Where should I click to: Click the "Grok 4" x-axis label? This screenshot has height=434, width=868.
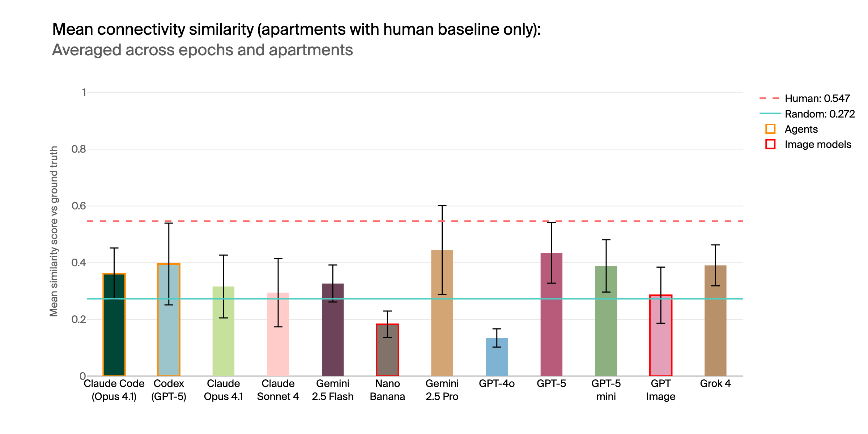tap(715, 383)
